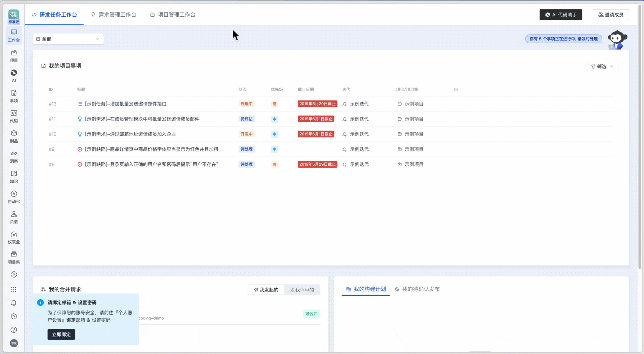
Task: Open the 自动化 (Automation) sidebar icon
Action: pos(14,197)
